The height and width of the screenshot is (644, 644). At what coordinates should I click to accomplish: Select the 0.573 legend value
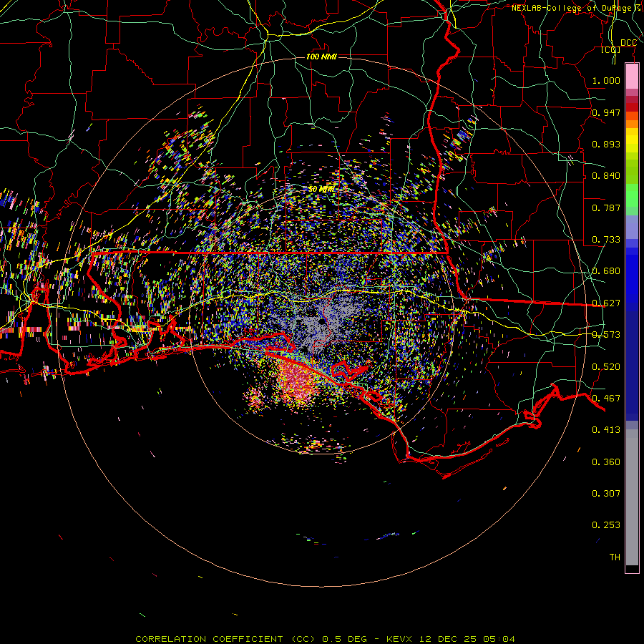click(x=606, y=335)
